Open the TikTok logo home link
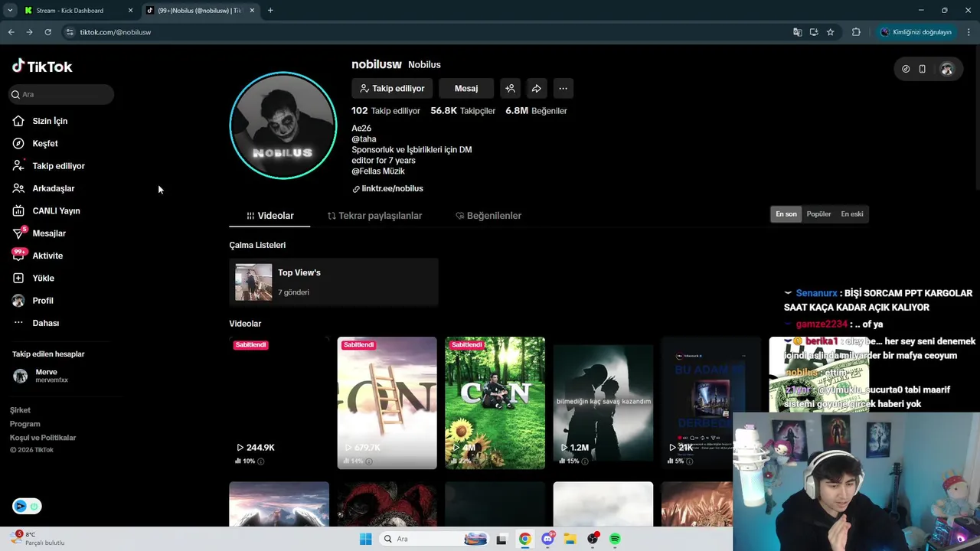 pyautogui.click(x=42, y=67)
